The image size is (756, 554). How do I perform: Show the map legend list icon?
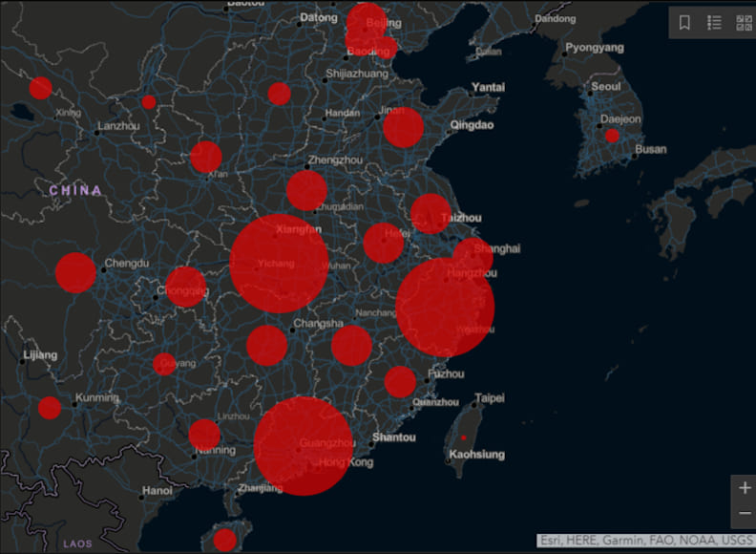(714, 23)
